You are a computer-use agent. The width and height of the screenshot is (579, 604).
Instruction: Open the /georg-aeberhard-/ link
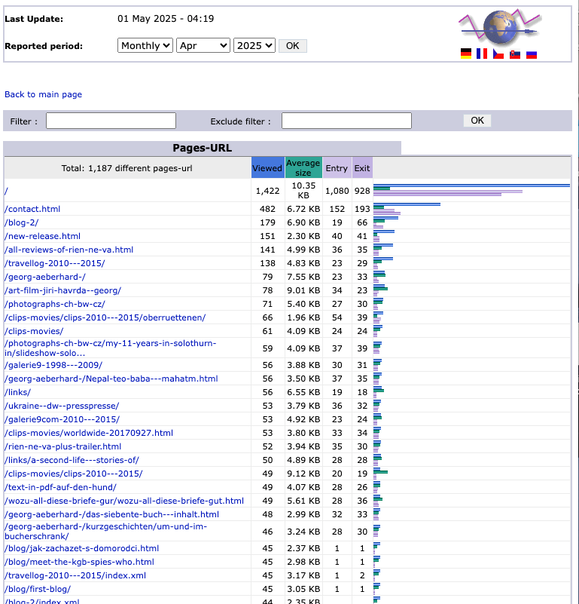tap(45, 277)
